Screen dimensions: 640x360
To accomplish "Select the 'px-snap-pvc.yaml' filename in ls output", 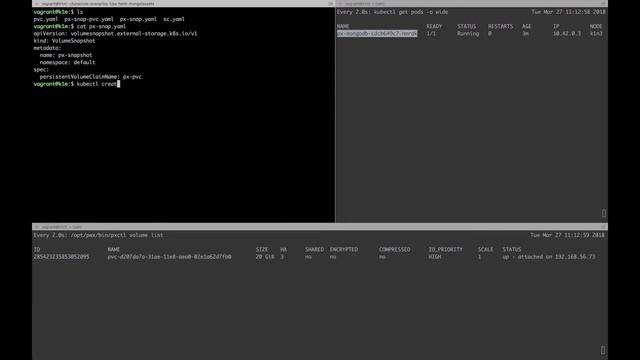I will [x=89, y=19].
